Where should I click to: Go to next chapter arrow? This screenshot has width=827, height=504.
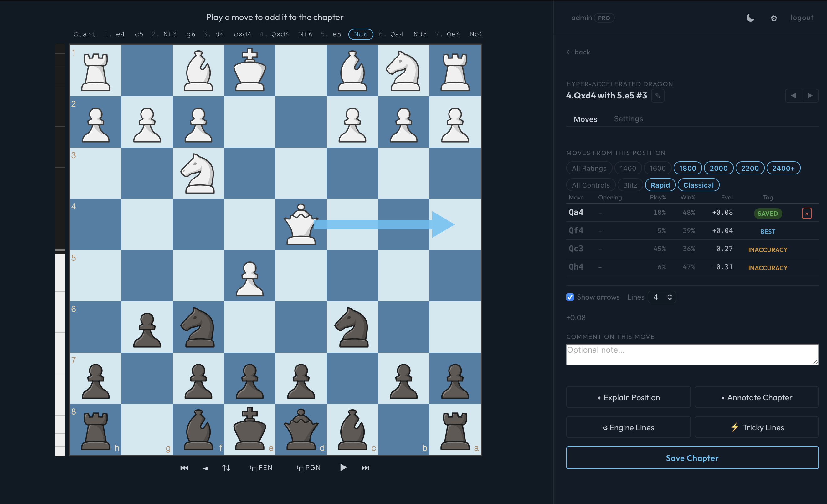(810, 96)
